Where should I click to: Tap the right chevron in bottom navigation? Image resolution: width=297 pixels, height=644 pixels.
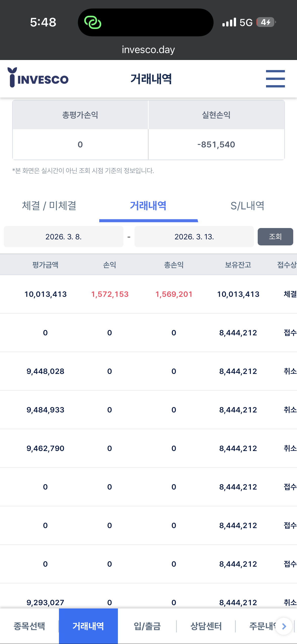click(284, 626)
